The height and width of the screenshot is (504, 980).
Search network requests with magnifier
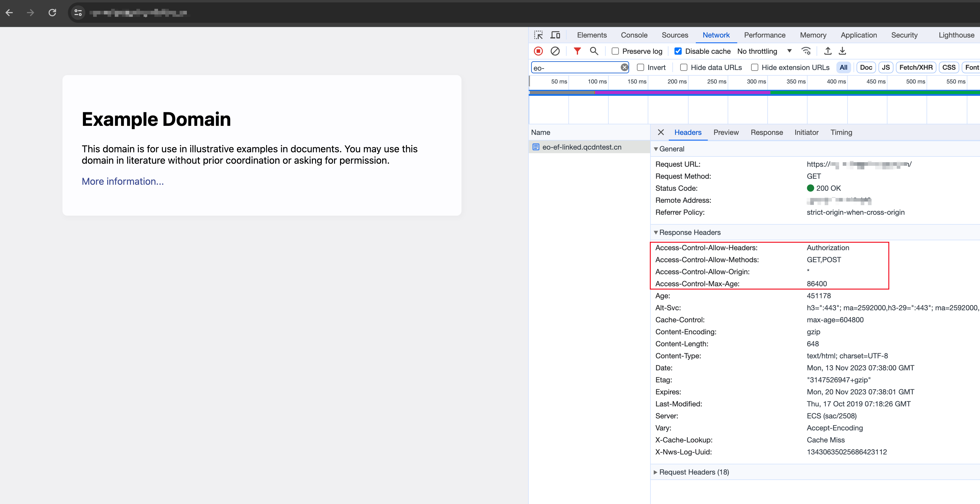tap(594, 51)
